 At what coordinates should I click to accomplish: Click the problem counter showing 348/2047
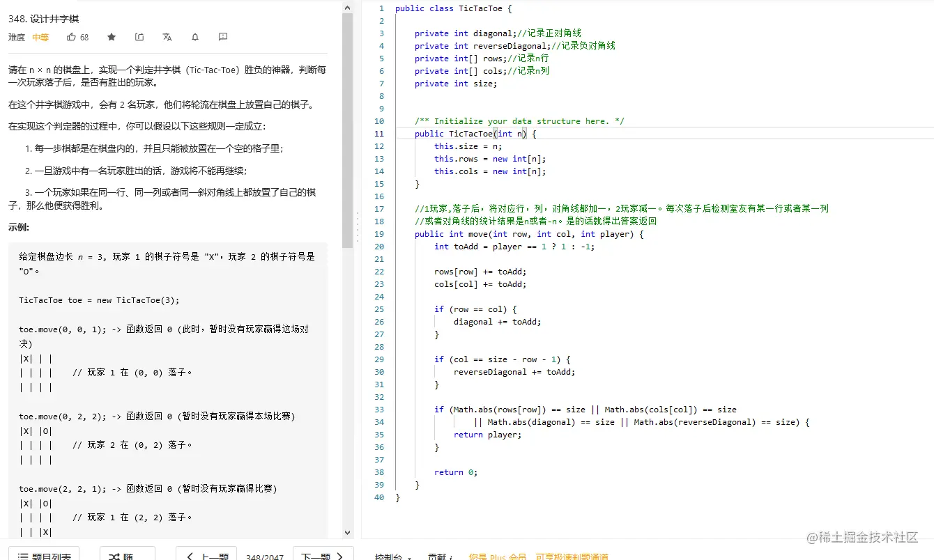[x=265, y=556]
